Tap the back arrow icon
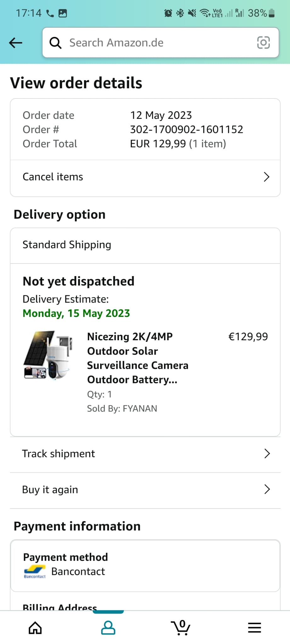Screen dimensions: 290x644 [x=16, y=43]
